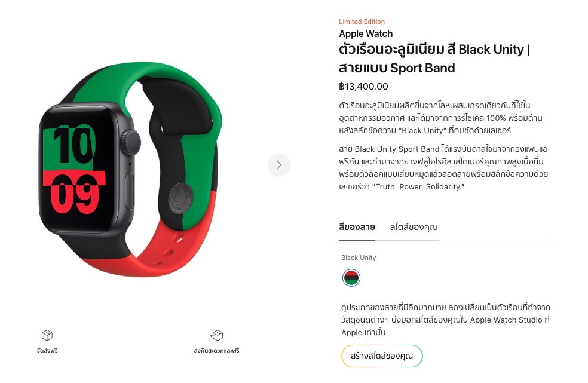Viewport: 588px width, 383px height.
Task: Click the watch digital crown
Action: point(131,143)
